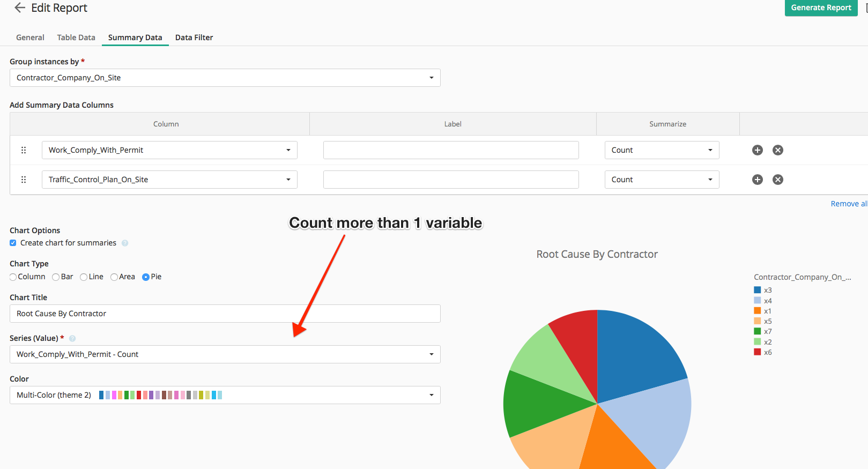
Task: Open Work_Comply_With_Permit column dropdown
Action: [x=169, y=150]
